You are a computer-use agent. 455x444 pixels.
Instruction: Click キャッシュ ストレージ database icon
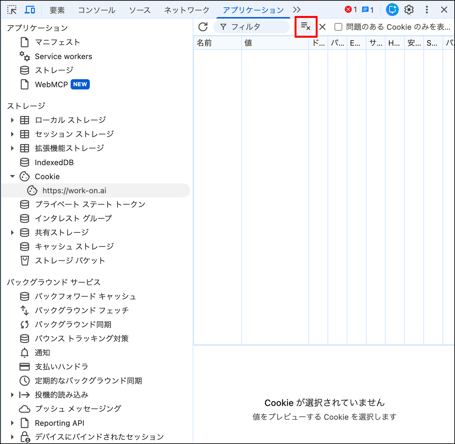click(24, 247)
